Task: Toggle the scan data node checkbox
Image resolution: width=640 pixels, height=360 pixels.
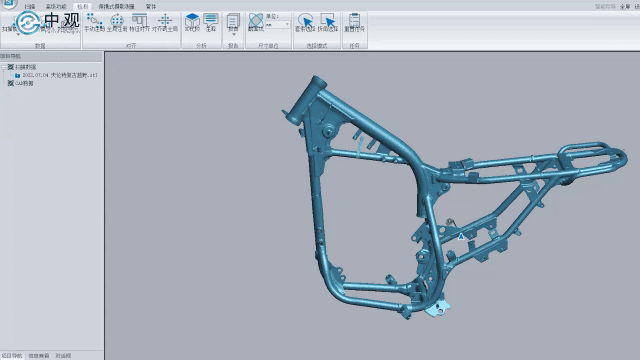Action: click(x=11, y=67)
